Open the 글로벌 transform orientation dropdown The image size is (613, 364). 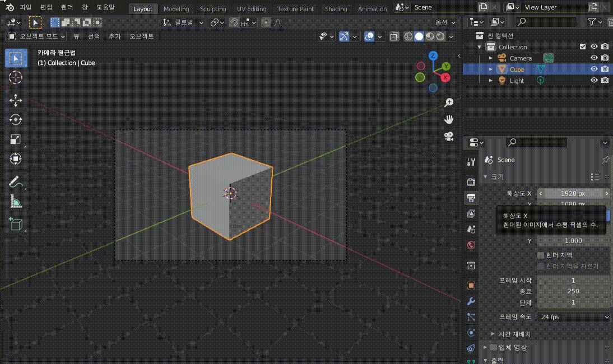click(183, 22)
